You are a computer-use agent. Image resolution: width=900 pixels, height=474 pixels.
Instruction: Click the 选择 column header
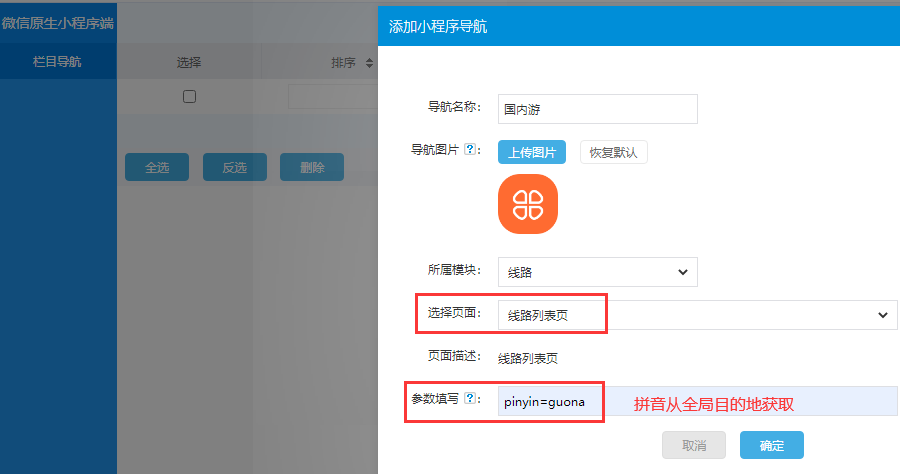coord(189,63)
